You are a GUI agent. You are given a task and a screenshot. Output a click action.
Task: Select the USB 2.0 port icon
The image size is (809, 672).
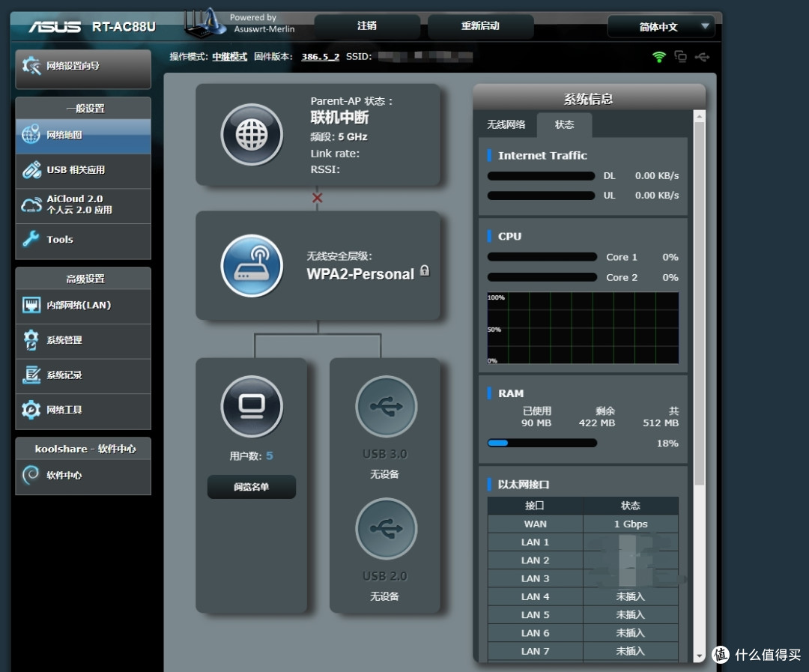pos(386,529)
